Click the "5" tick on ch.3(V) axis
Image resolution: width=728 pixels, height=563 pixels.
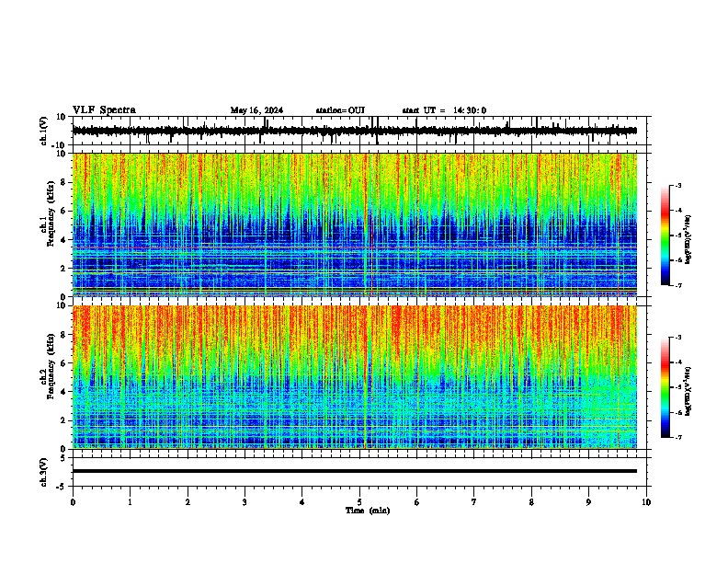coord(63,458)
